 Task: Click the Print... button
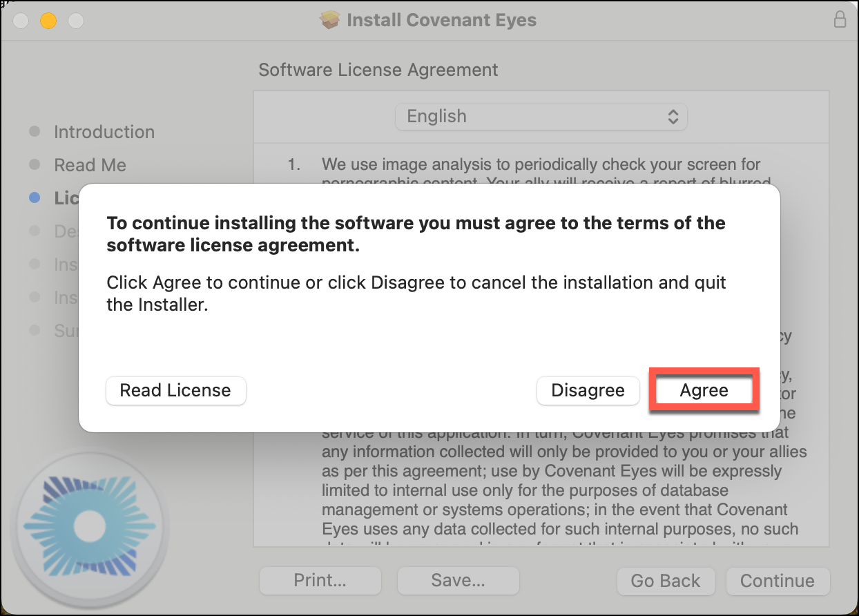320,581
